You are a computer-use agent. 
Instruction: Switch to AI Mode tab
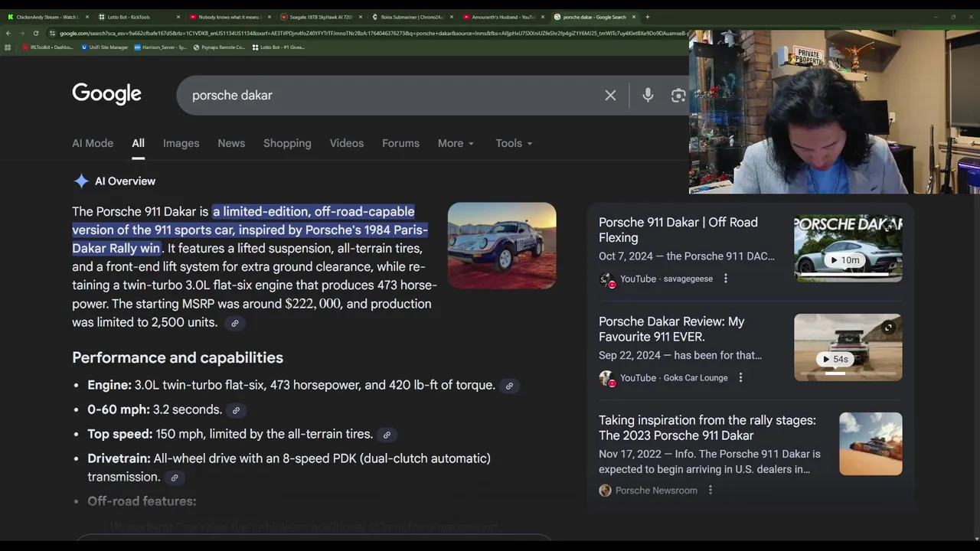pos(93,143)
